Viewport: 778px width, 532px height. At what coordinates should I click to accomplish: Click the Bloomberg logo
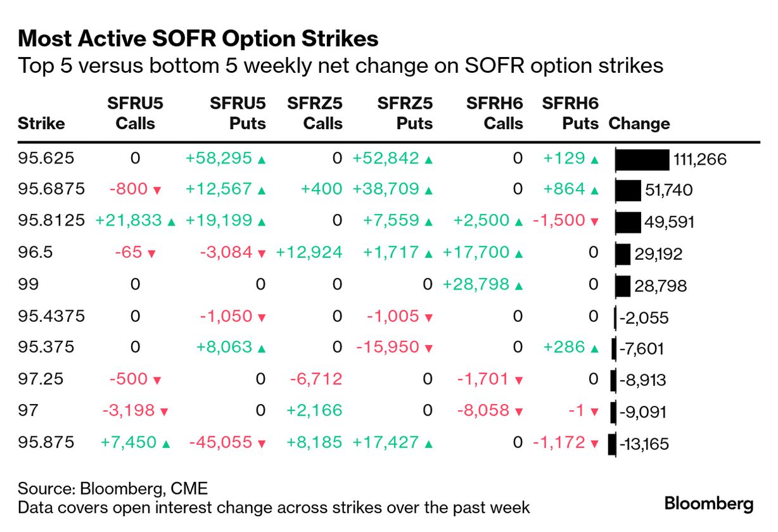709,504
